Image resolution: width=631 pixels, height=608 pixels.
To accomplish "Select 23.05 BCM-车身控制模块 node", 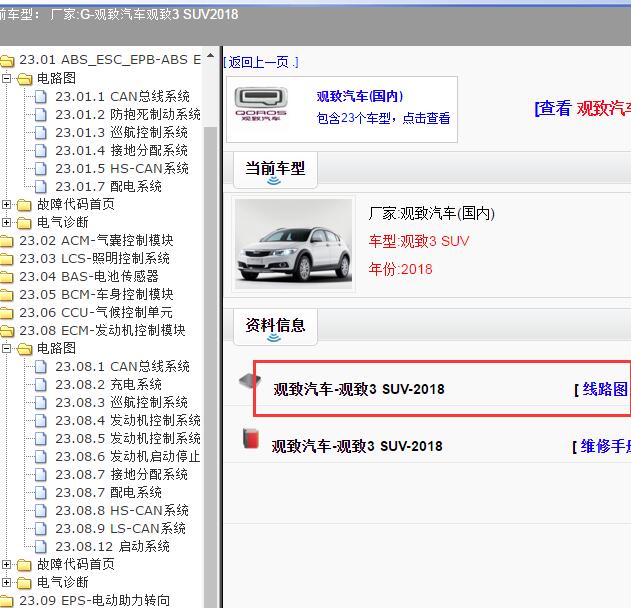I will pyautogui.click(x=96, y=295).
